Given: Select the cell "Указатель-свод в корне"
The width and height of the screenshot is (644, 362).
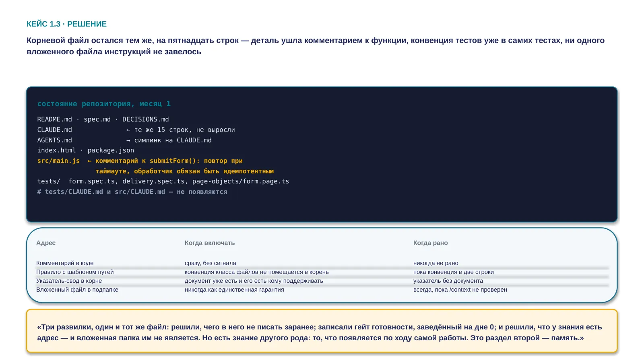Looking at the screenshot, I should [69, 281].
